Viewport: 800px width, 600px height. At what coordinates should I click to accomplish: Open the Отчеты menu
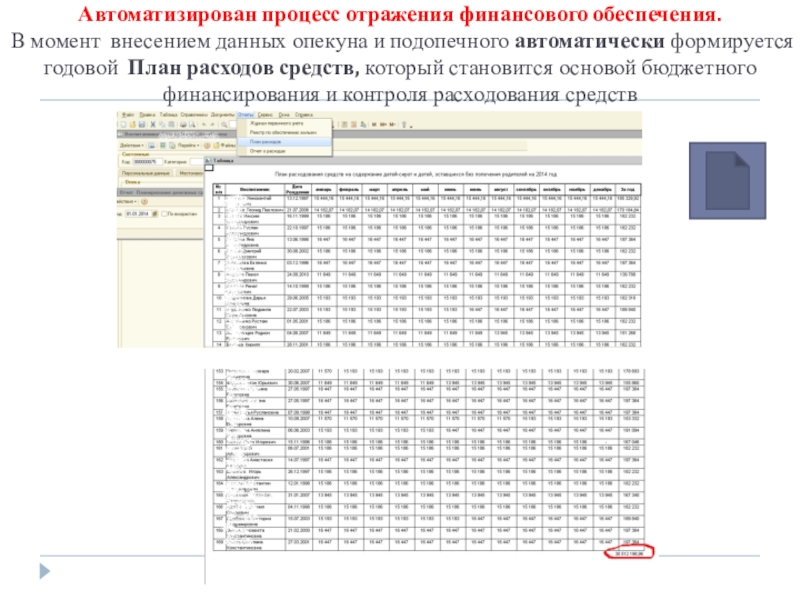245,115
